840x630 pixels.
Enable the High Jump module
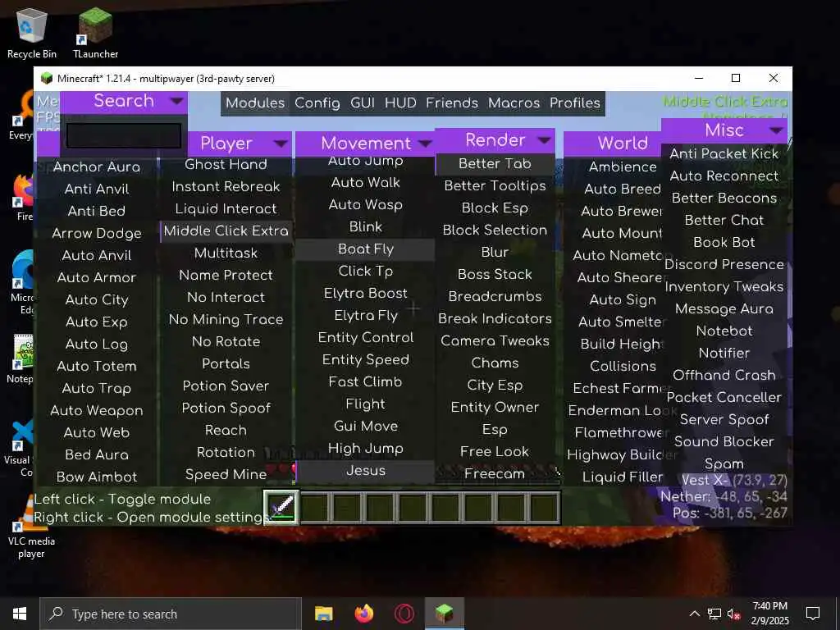pos(365,449)
